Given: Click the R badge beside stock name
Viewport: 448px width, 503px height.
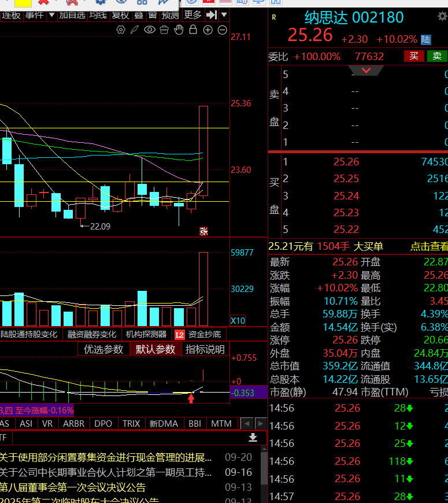Looking at the screenshot, I should [x=274, y=17].
